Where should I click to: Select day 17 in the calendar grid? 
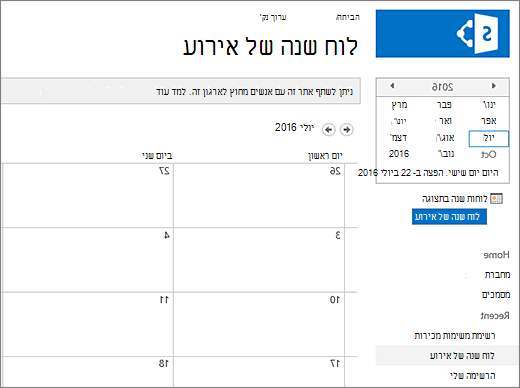pos(335,363)
